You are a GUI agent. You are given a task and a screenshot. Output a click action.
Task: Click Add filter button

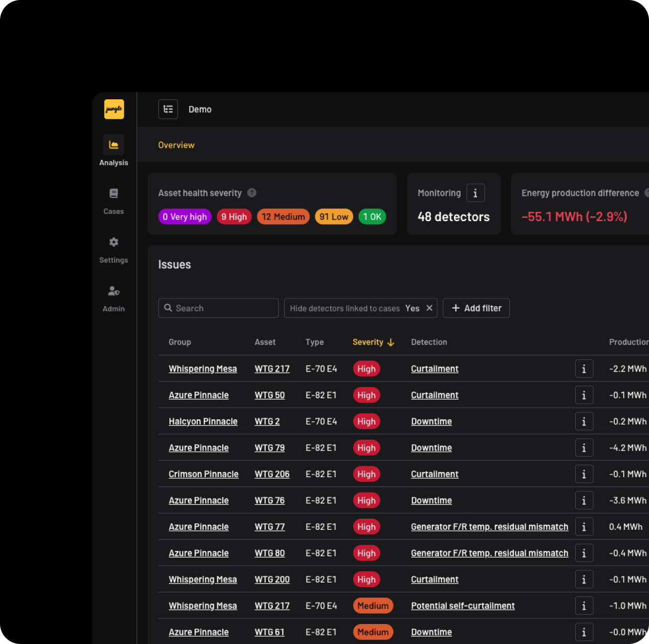click(476, 308)
